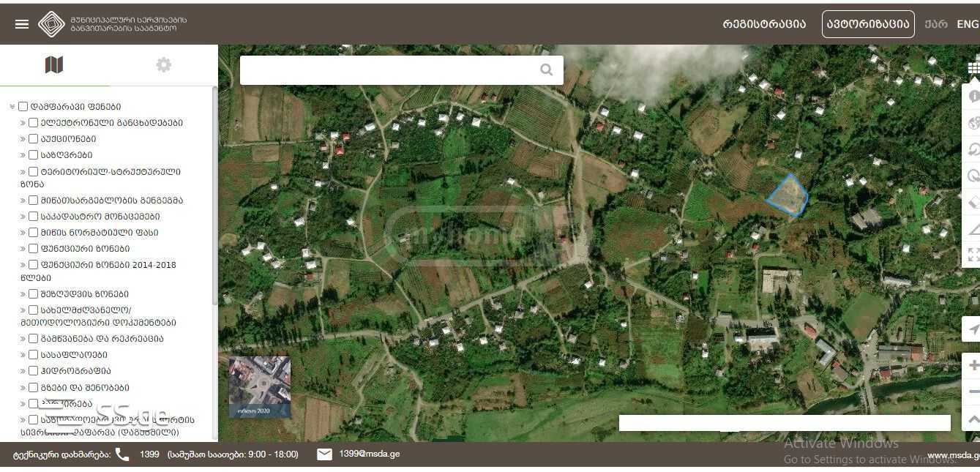The height and width of the screenshot is (472, 980).
Task: Click the search magnifier icon
Action: [546, 70]
